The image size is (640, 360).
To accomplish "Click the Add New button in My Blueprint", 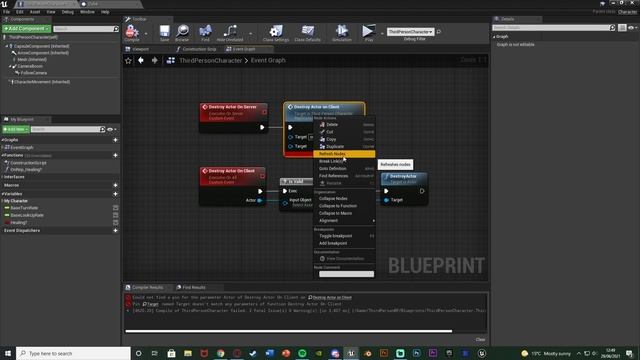I will click(x=16, y=129).
